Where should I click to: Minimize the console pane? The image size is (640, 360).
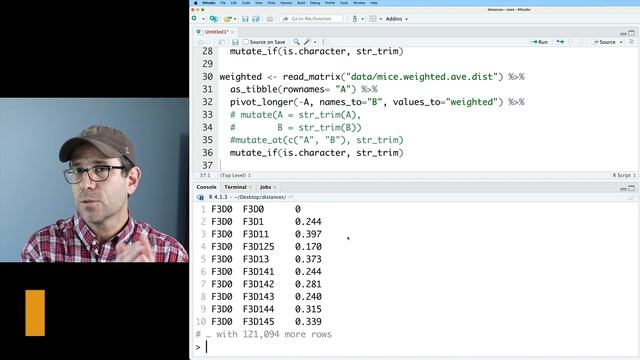point(623,188)
